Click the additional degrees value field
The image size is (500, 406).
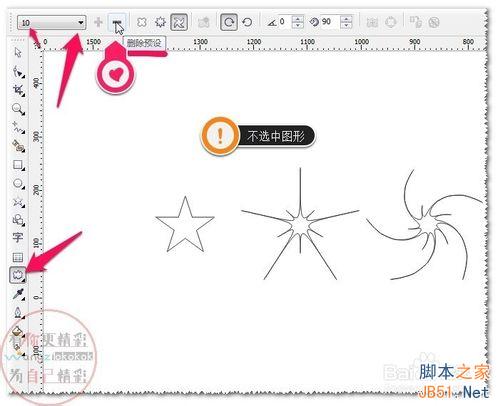click(330, 22)
